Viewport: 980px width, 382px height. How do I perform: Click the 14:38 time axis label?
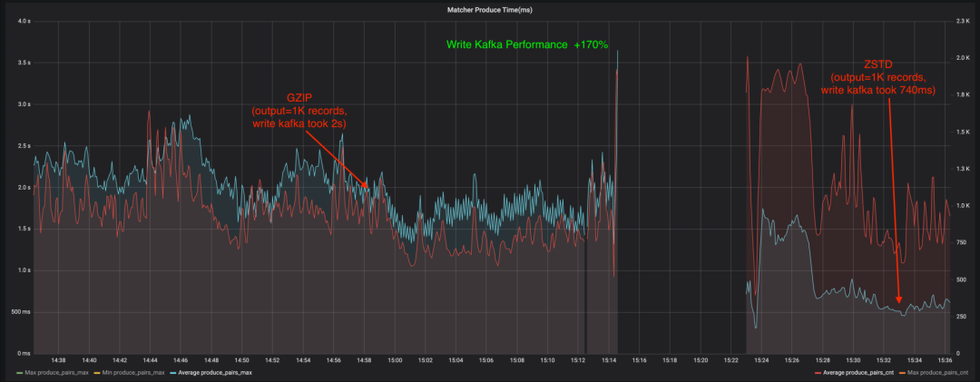(x=58, y=361)
